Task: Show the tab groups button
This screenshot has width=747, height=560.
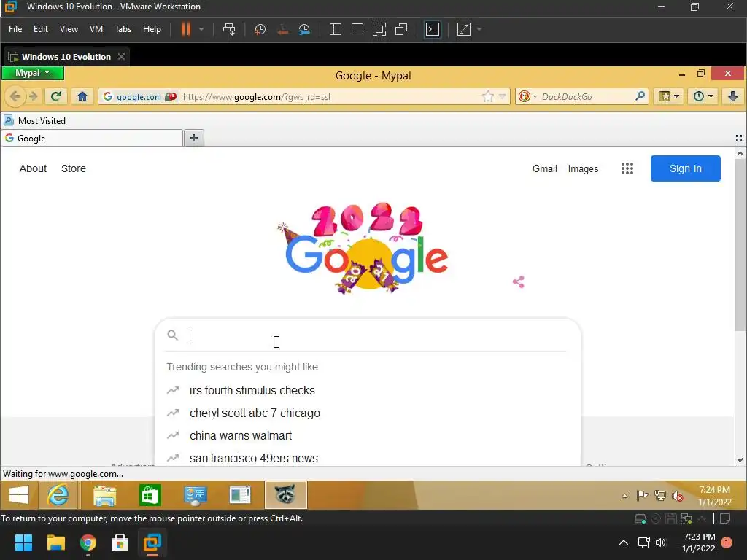Action: tap(738, 138)
